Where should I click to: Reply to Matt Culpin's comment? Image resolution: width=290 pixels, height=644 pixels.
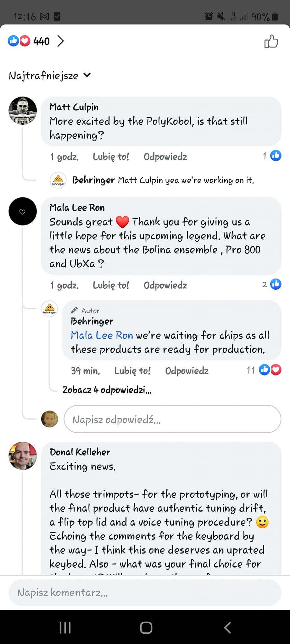165,157
